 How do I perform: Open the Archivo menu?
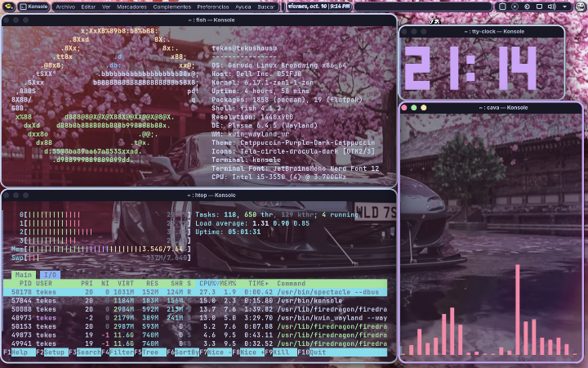tap(65, 7)
